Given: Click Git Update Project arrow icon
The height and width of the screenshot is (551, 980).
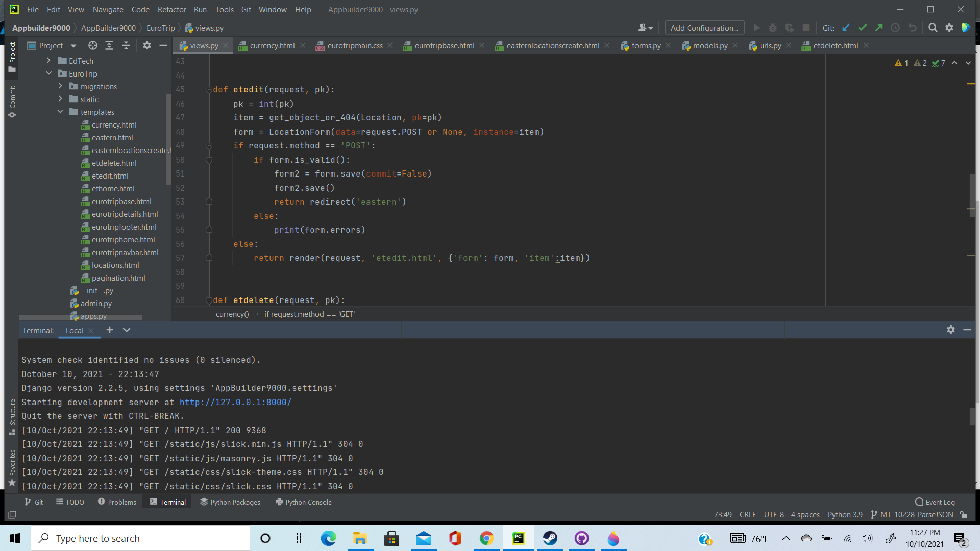Looking at the screenshot, I should click(846, 28).
